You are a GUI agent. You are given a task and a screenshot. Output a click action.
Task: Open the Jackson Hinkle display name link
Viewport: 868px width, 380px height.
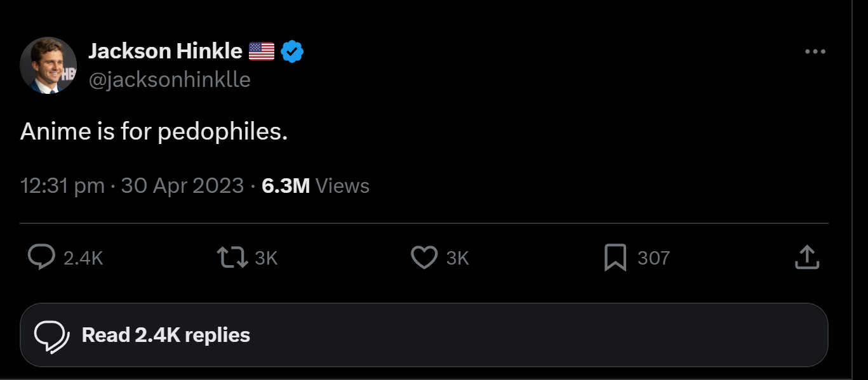[x=165, y=51]
